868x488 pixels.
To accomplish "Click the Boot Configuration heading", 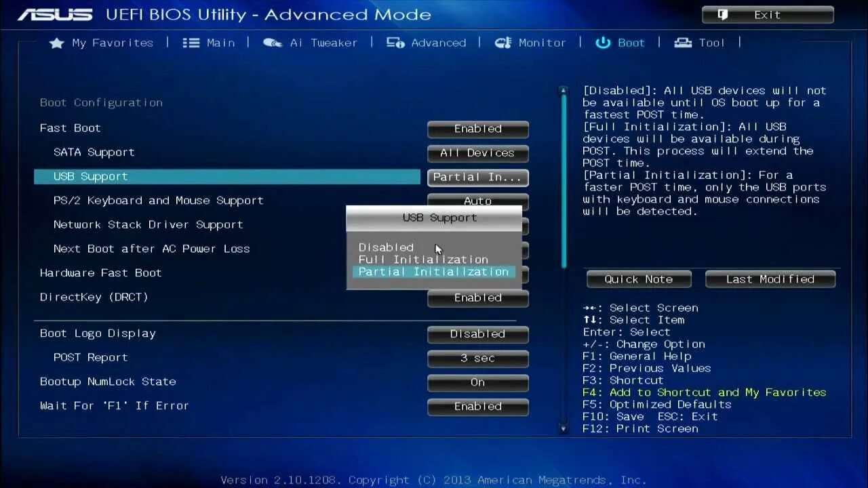I will [101, 102].
